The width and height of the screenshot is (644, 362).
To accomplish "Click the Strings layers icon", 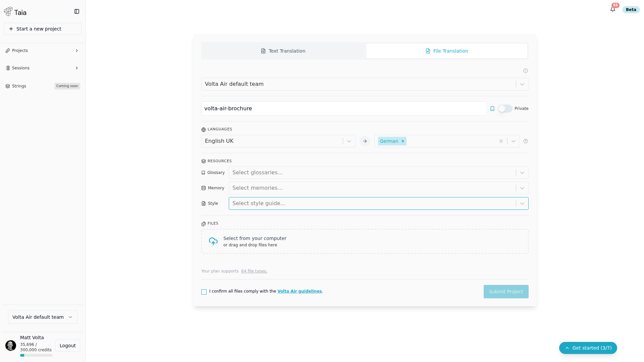I will 8,86.
